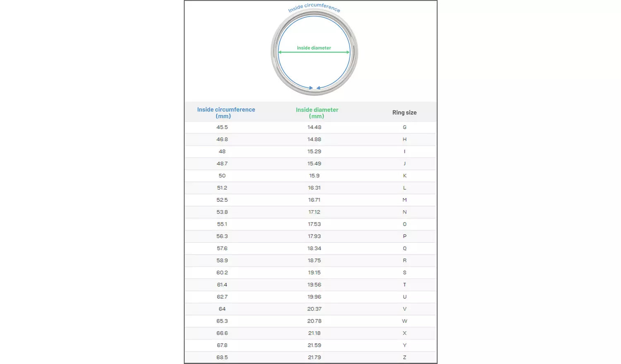Select circumference value 46.8
The height and width of the screenshot is (364, 621).
222,139
